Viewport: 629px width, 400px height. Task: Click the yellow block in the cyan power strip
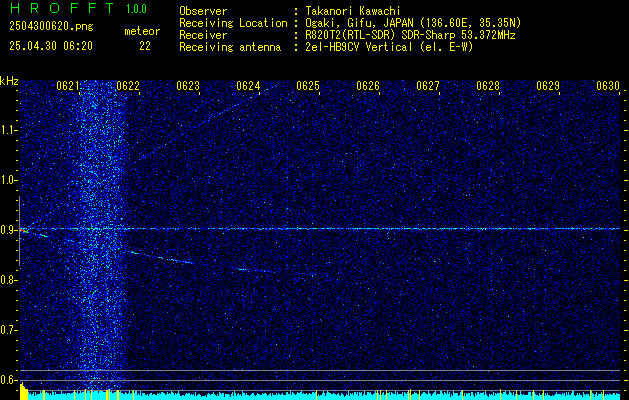[24, 392]
